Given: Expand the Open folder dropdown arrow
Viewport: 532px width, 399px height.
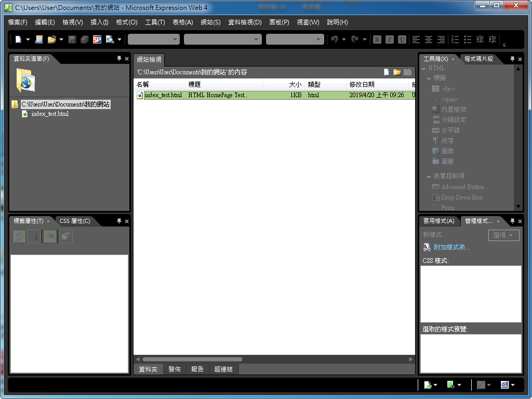Looking at the screenshot, I should coord(61,39).
